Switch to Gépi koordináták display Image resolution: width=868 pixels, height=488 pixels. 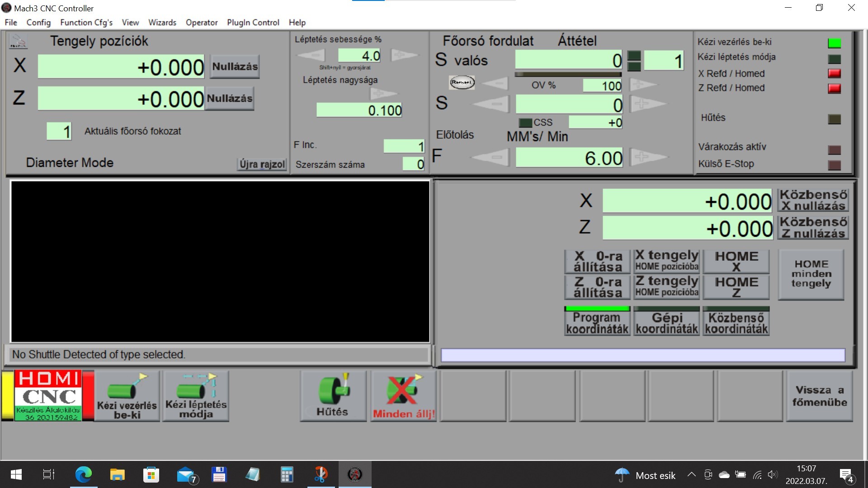pyautogui.click(x=666, y=322)
